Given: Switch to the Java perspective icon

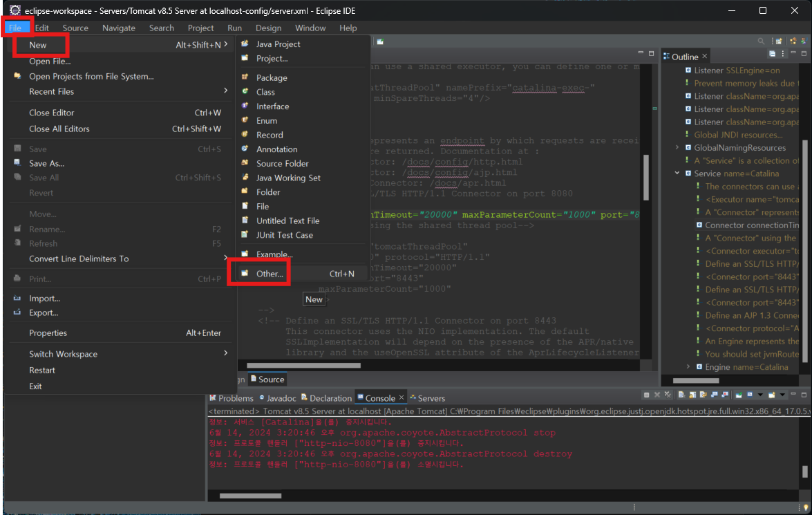Looking at the screenshot, I should coord(804,41).
